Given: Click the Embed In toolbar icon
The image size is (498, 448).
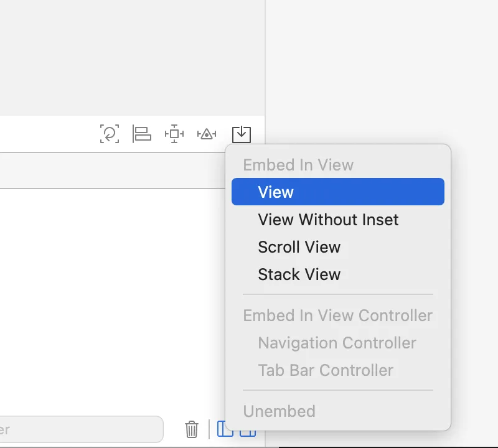Looking at the screenshot, I should pos(241,134).
